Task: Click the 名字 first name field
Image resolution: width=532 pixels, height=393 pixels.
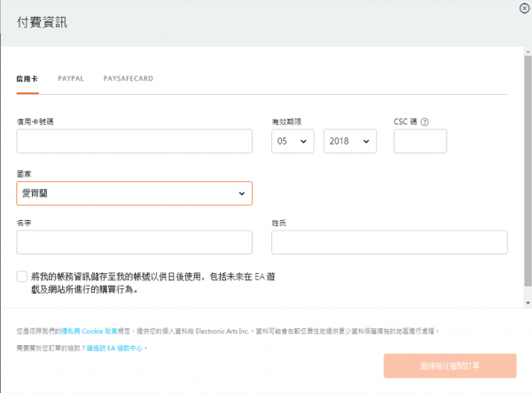Action: 133,242
